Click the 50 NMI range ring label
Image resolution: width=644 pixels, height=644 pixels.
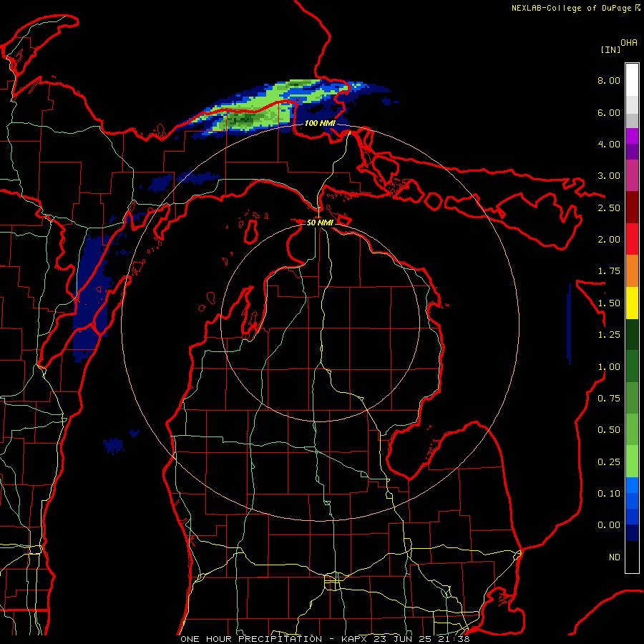320,223
